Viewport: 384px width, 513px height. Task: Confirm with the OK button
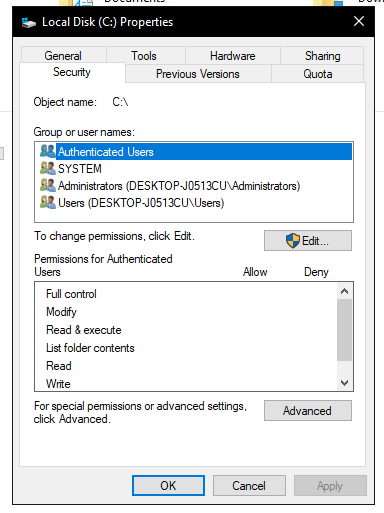168,486
